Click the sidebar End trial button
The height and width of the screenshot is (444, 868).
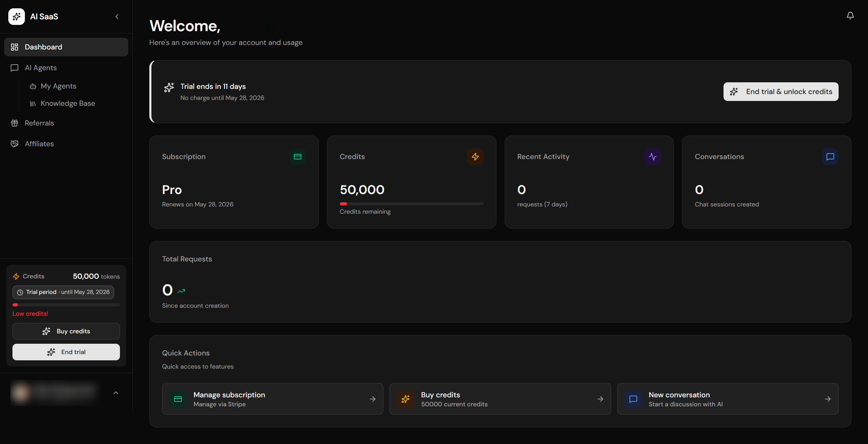(x=66, y=352)
